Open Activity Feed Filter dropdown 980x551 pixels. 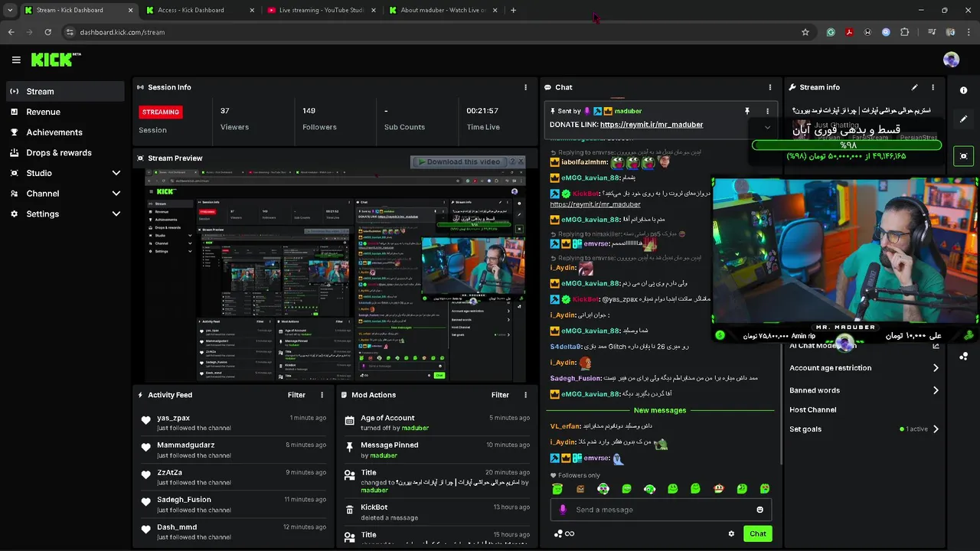(296, 395)
